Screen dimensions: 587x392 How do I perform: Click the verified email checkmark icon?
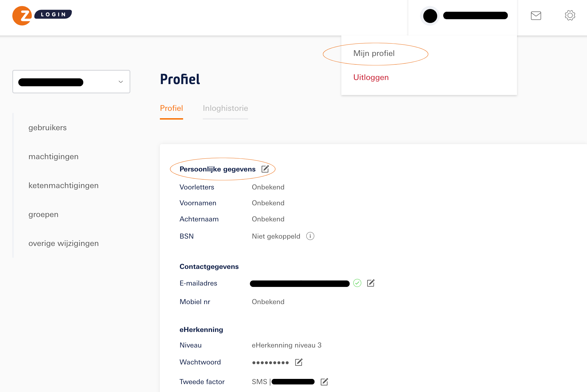coord(357,283)
